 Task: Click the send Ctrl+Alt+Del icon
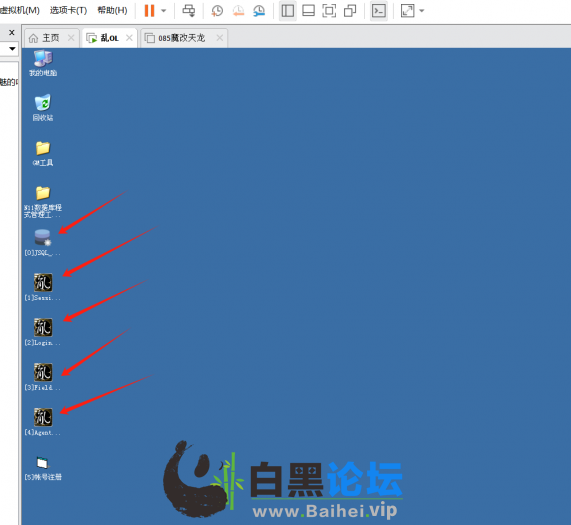[189, 11]
